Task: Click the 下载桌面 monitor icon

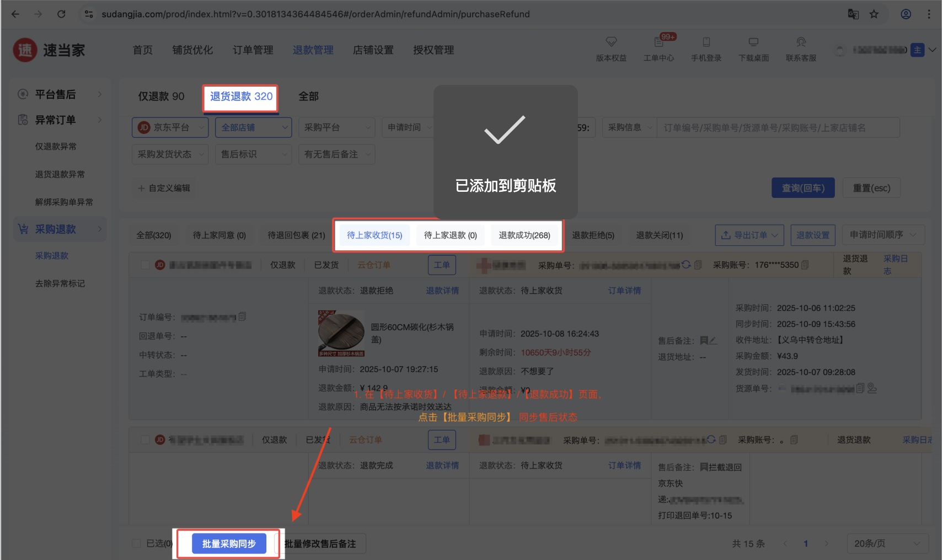Action: click(x=753, y=42)
